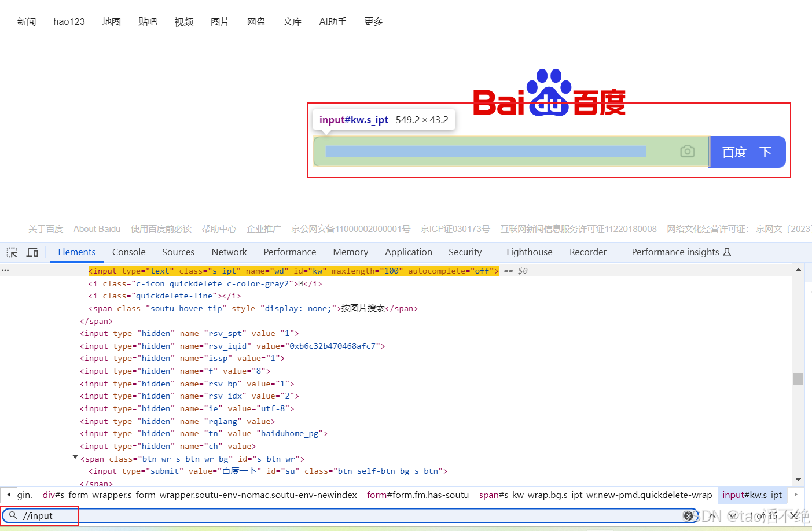Click the Baidu logo
Image resolution: width=812 pixels, height=531 pixels.
[x=549, y=93]
